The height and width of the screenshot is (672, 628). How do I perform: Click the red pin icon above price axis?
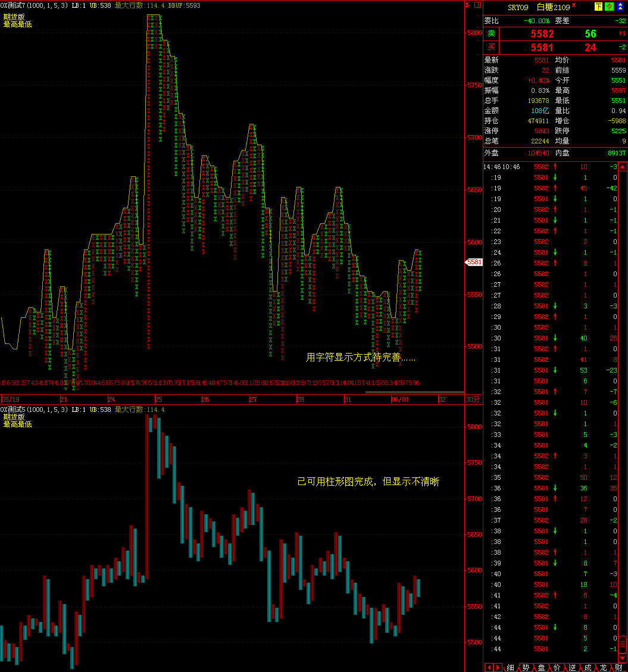[x=467, y=5]
